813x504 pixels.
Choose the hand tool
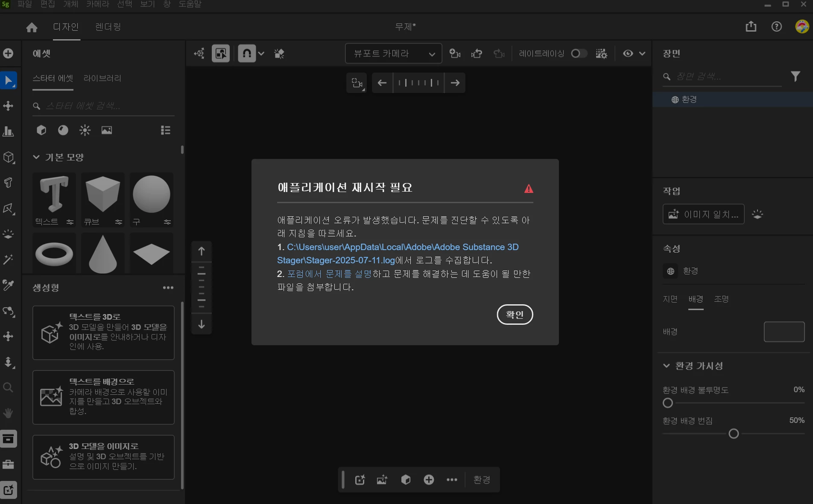click(x=8, y=413)
